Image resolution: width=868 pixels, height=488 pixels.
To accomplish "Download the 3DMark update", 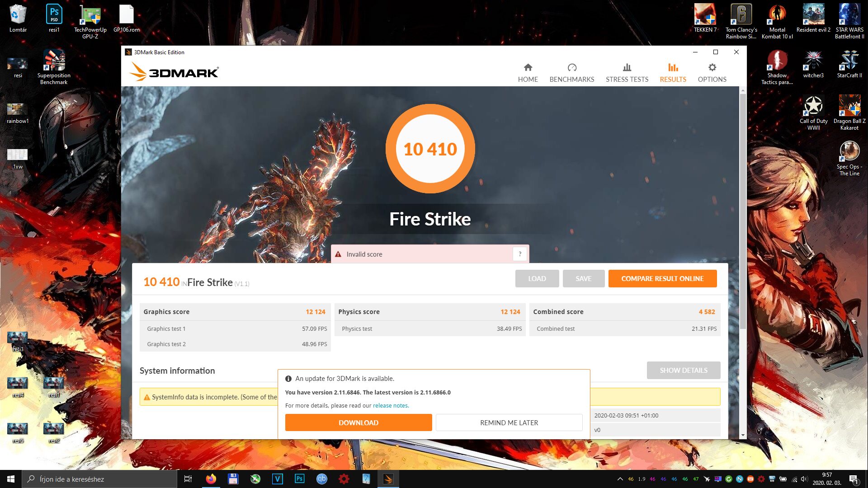I will click(x=359, y=422).
